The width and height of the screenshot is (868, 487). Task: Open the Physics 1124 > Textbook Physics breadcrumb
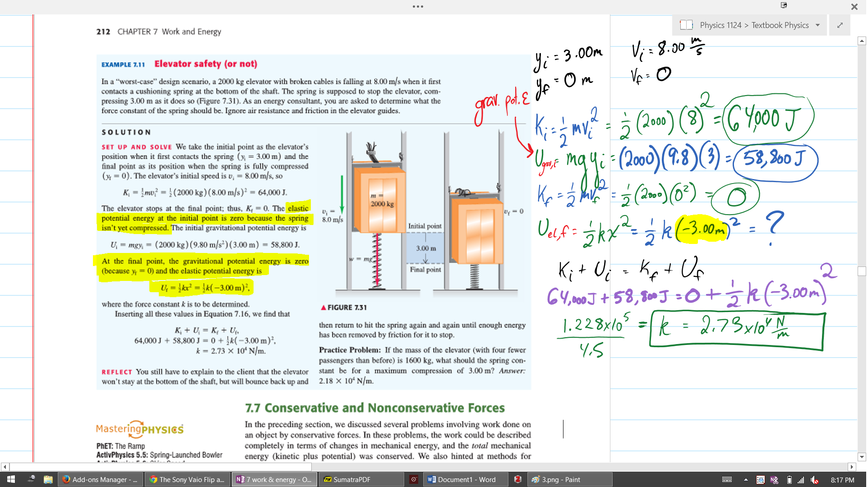click(754, 25)
